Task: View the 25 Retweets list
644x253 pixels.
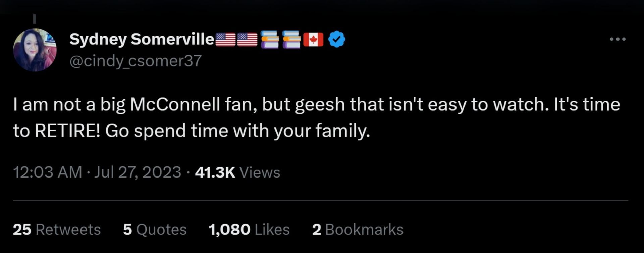Action: 57,230
